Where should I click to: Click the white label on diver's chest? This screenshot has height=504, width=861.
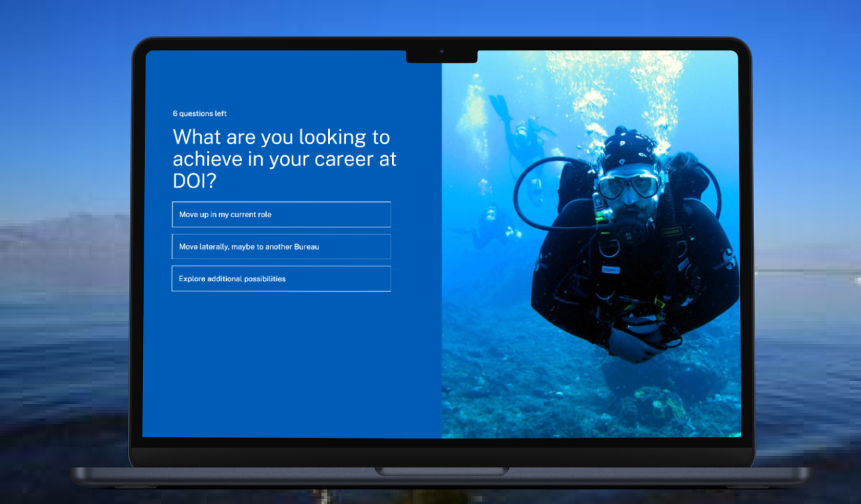611,269
